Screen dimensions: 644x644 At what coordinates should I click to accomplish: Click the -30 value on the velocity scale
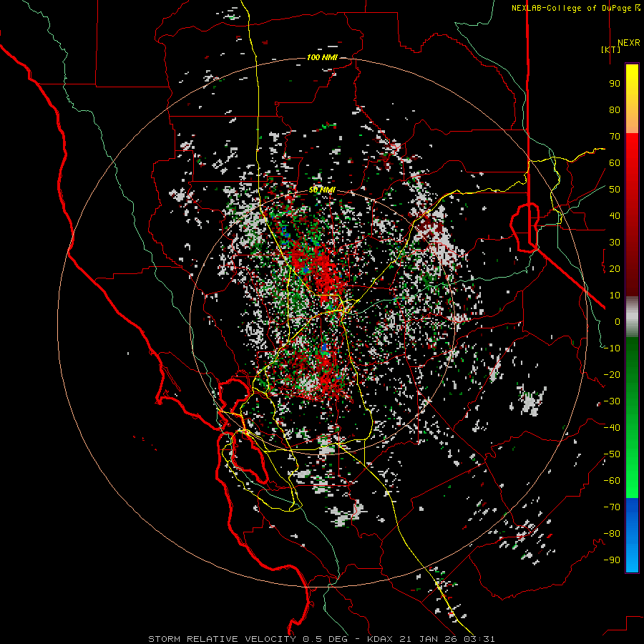(x=612, y=401)
